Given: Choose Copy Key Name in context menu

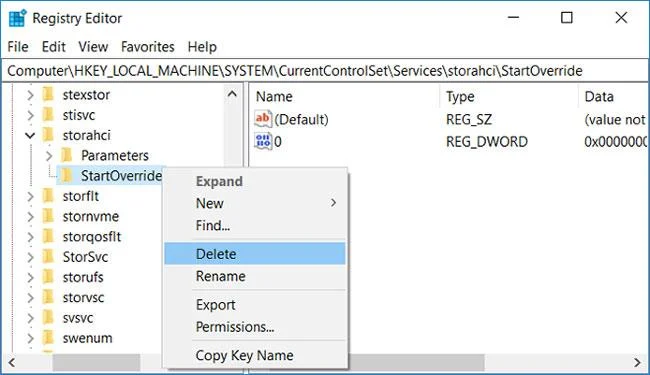Looking at the screenshot, I should tap(255, 355).
